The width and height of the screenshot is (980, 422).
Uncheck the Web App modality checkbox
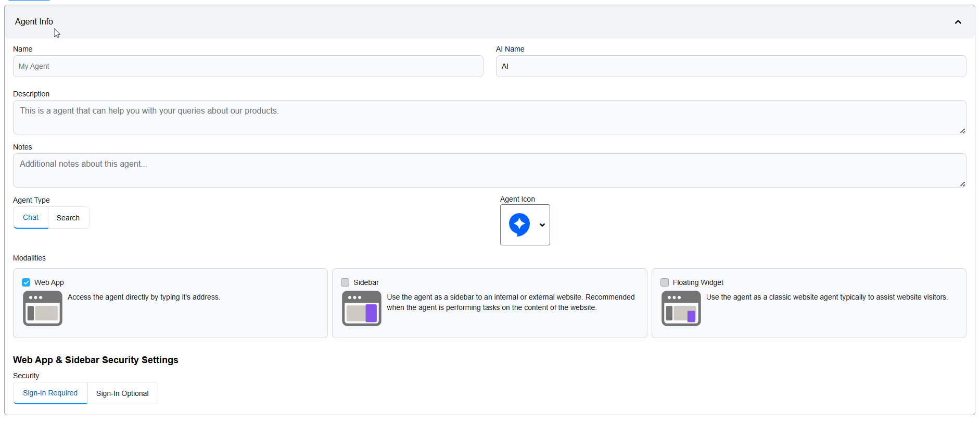26,282
